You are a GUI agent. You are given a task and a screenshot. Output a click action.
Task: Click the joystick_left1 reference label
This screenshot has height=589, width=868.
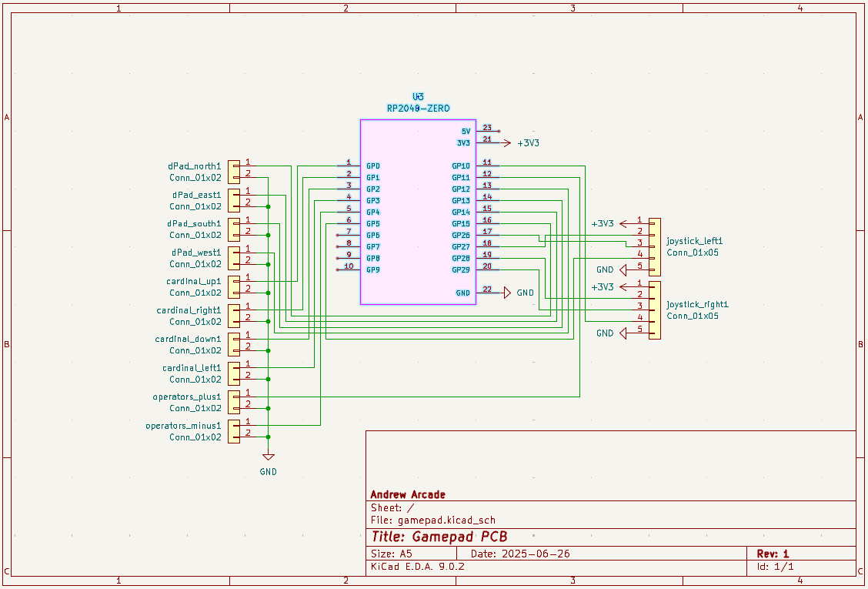(695, 241)
